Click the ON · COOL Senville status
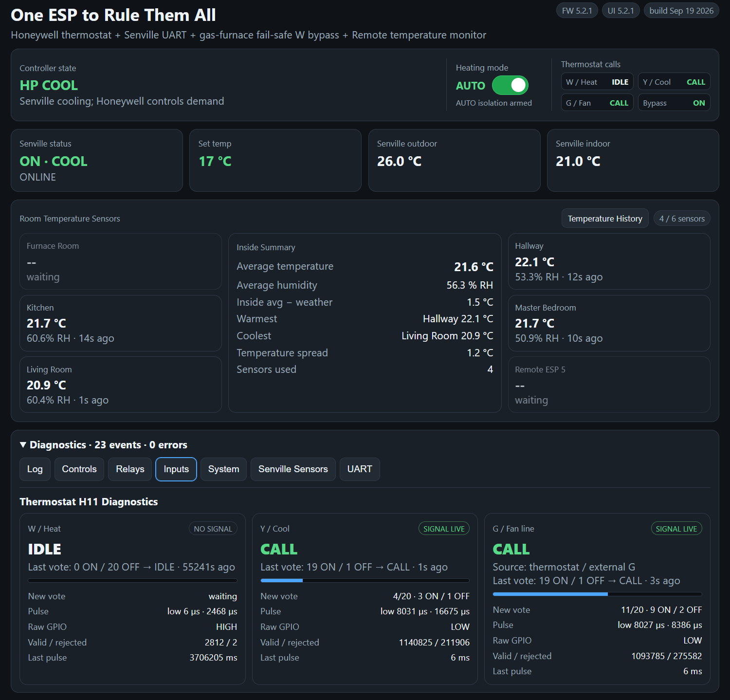The height and width of the screenshot is (700, 730). pyautogui.click(x=54, y=161)
